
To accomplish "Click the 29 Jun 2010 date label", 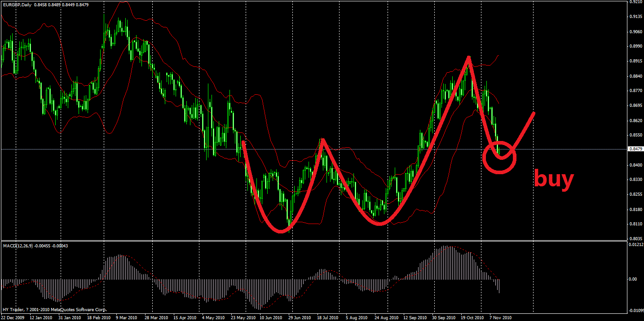I will [300, 317].
